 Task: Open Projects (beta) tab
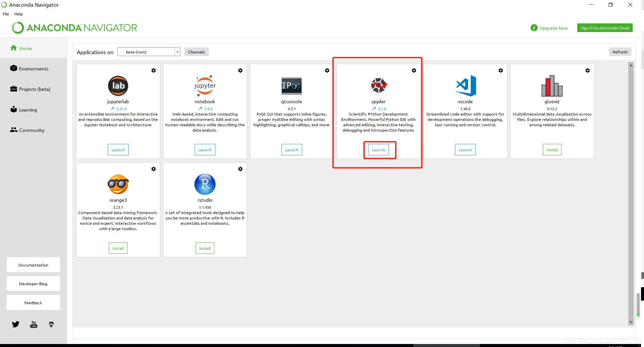click(x=33, y=89)
